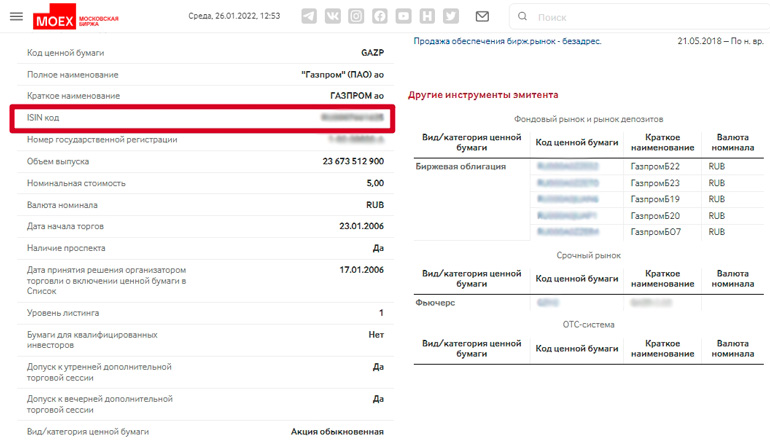The height and width of the screenshot is (440, 770).
Task: Open blurred code link for ГазпромБ23
Action: click(568, 183)
